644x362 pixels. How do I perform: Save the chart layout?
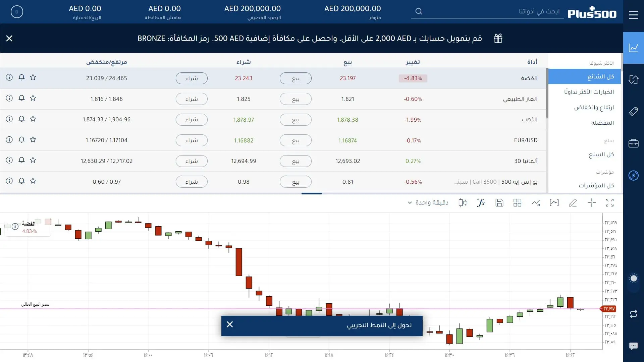point(499,203)
